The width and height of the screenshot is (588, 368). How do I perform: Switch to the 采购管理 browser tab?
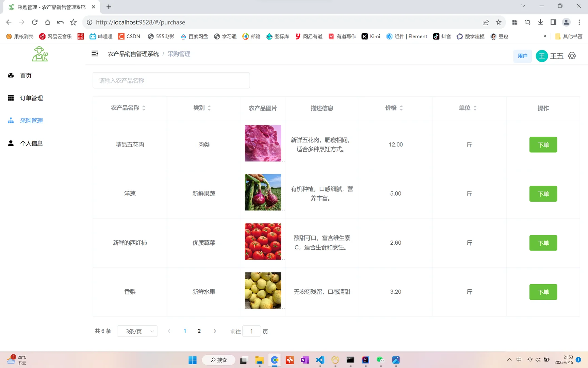click(48, 7)
